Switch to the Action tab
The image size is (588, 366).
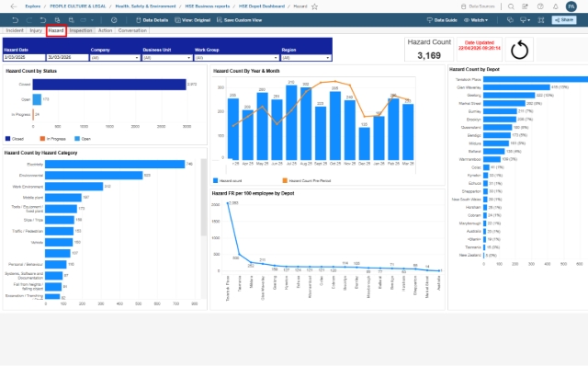(x=105, y=30)
